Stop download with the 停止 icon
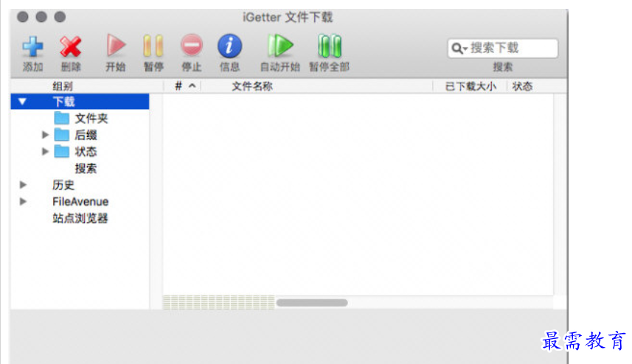Screen dimensions: 632x364 tap(192, 46)
